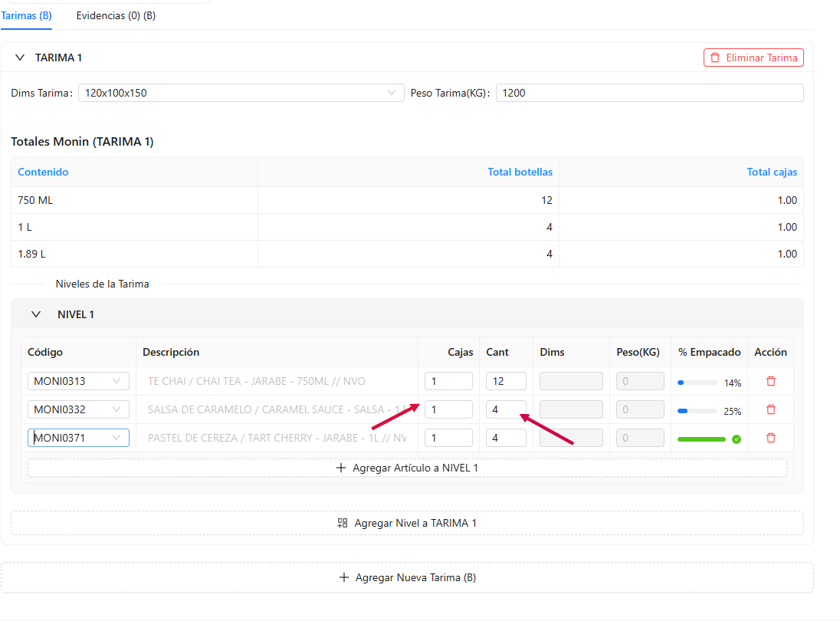Click the 1 L row in totals table
The height and width of the screenshot is (621, 840).
tap(407, 227)
